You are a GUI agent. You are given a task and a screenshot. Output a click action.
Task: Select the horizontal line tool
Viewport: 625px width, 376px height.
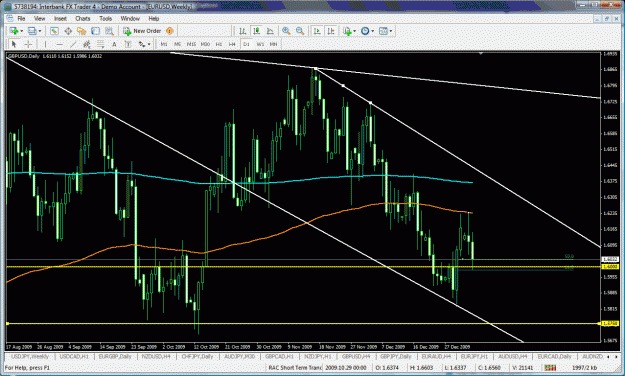(59, 44)
